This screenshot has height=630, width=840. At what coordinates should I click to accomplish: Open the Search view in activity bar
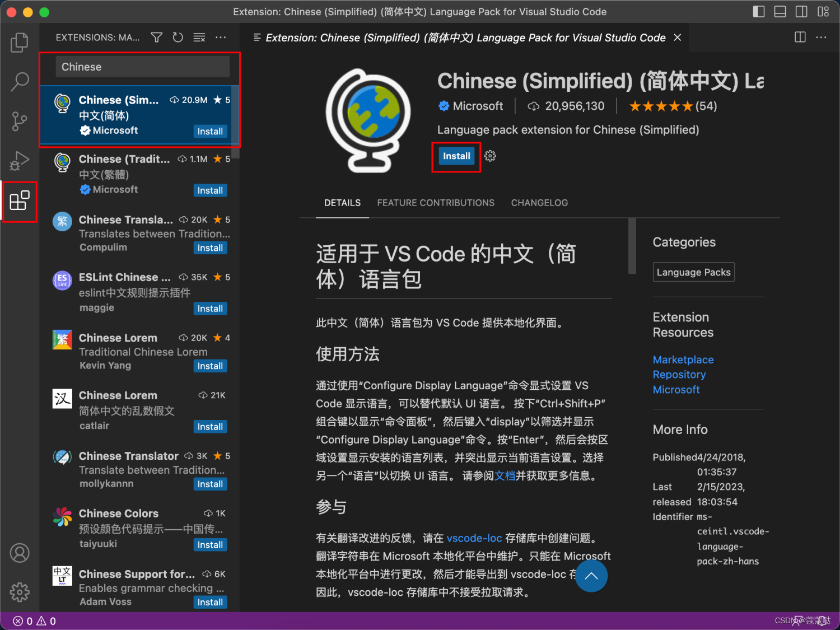pos(20,82)
